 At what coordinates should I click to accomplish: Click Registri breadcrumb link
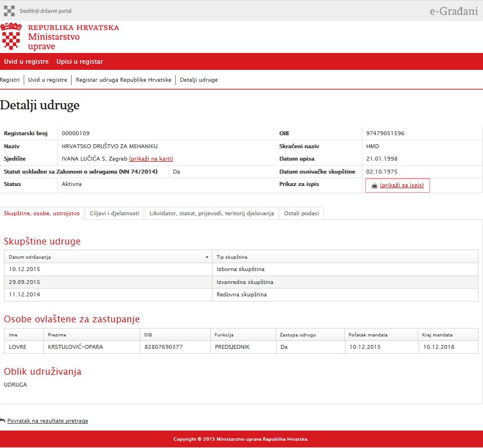click(x=10, y=80)
